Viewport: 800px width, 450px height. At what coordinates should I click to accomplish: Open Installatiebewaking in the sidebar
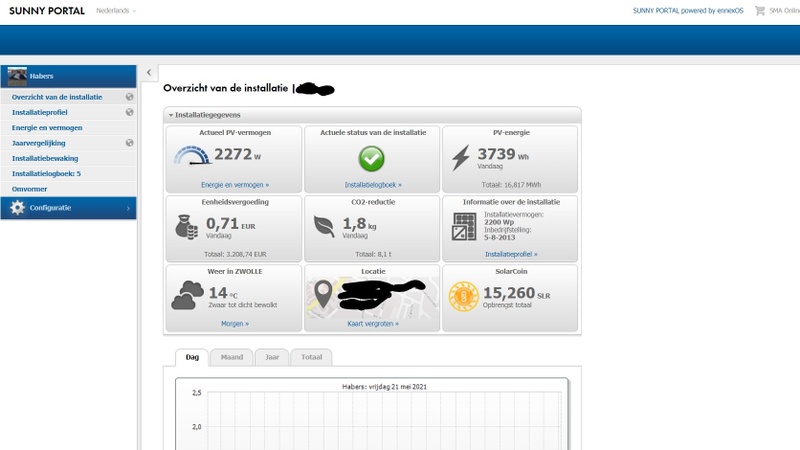pyautogui.click(x=45, y=158)
